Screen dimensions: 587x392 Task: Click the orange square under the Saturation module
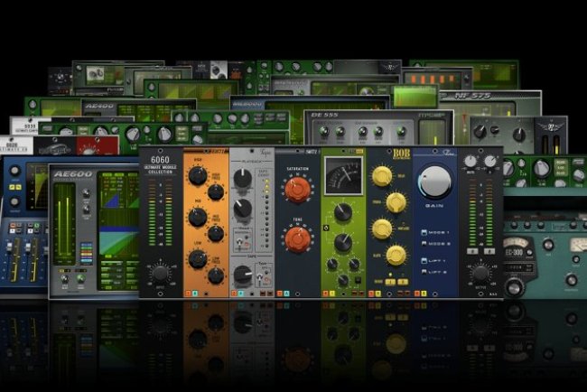(x=279, y=294)
